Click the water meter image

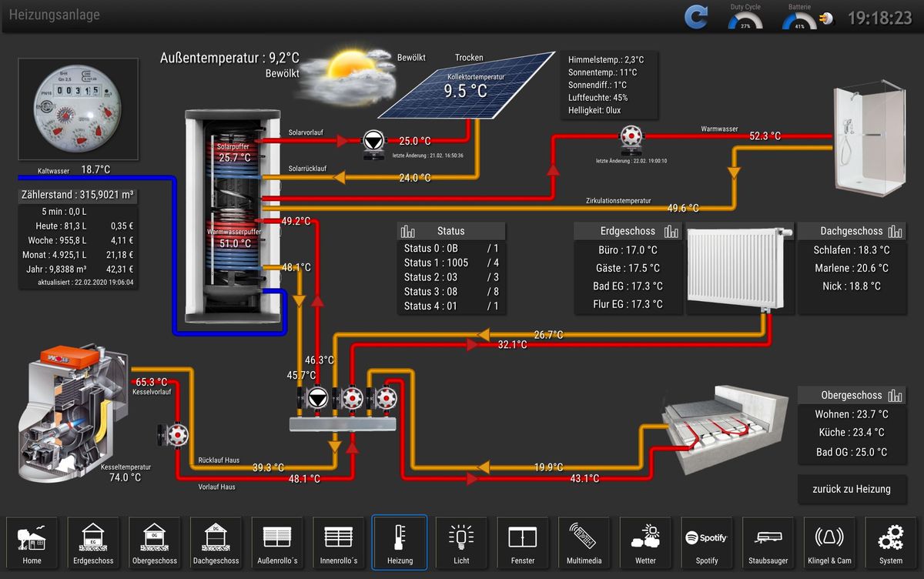coord(79,111)
